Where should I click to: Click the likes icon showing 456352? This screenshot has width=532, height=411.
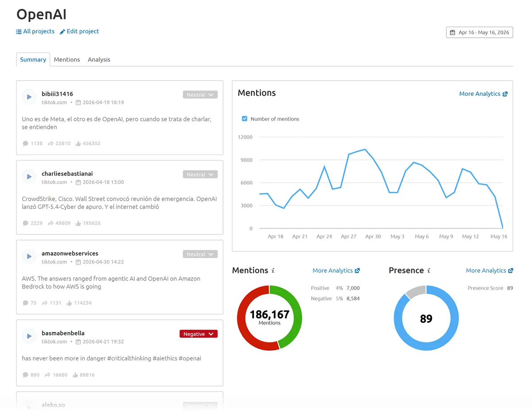78,143
